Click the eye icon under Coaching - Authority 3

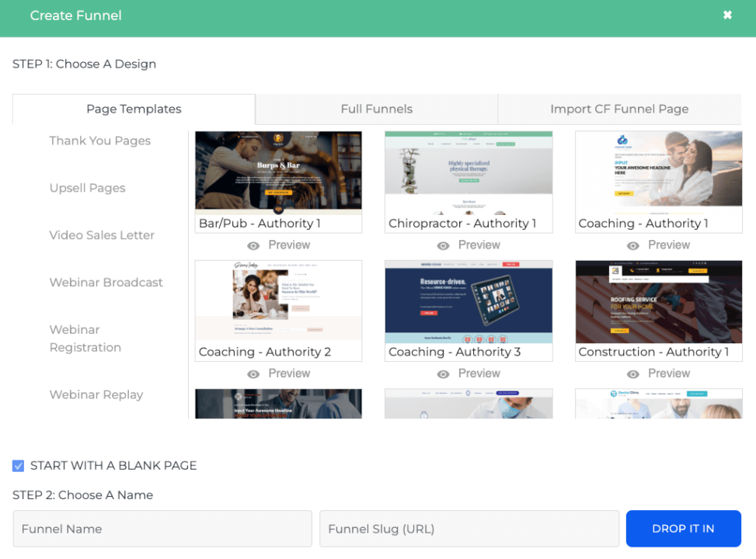[444, 373]
